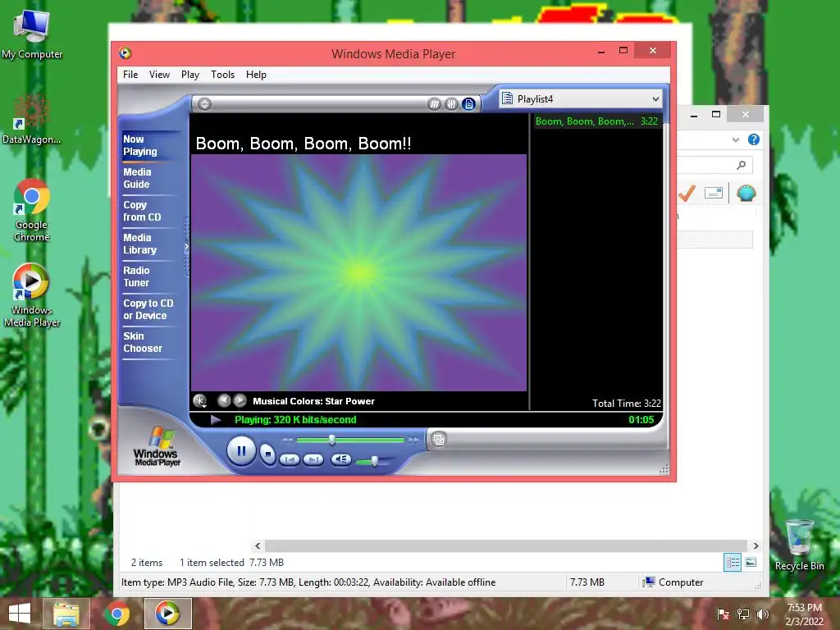
Task: Open the Media Library section
Action: pyautogui.click(x=139, y=243)
